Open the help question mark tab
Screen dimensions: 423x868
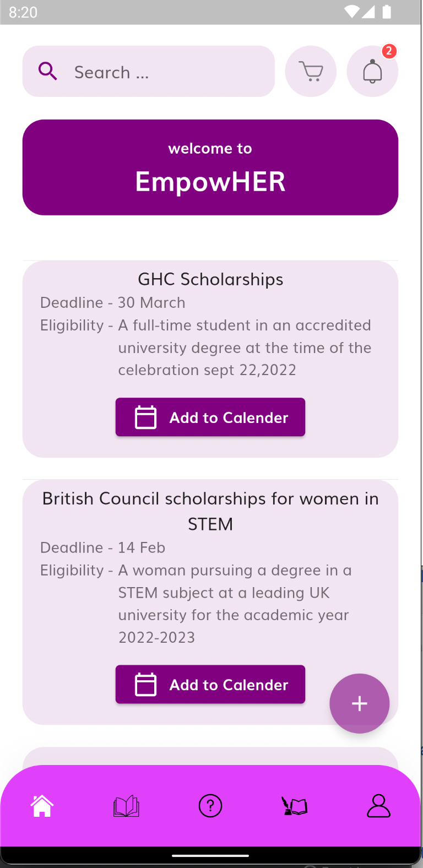(x=210, y=806)
